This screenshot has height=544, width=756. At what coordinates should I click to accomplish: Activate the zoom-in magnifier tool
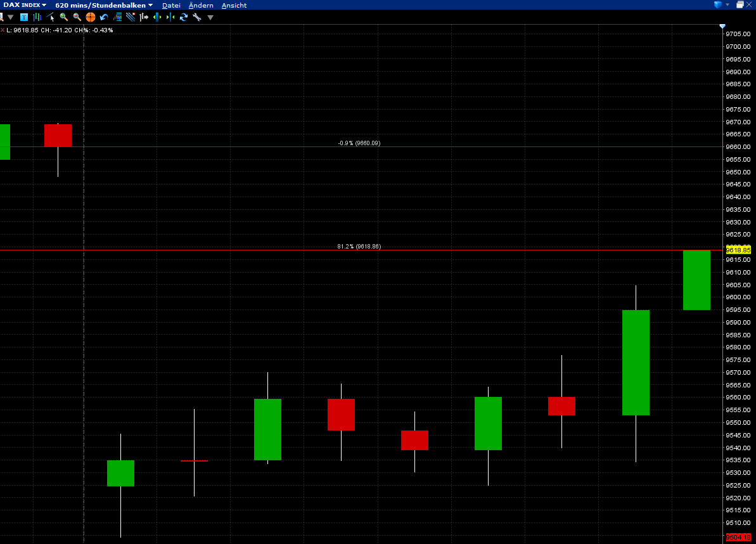click(x=62, y=17)
